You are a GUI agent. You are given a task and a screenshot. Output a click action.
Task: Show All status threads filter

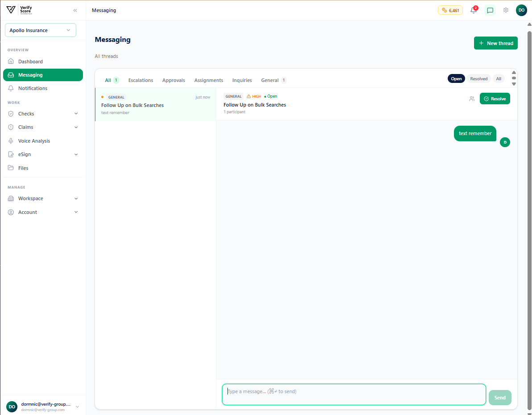click(x=499, y=78)
